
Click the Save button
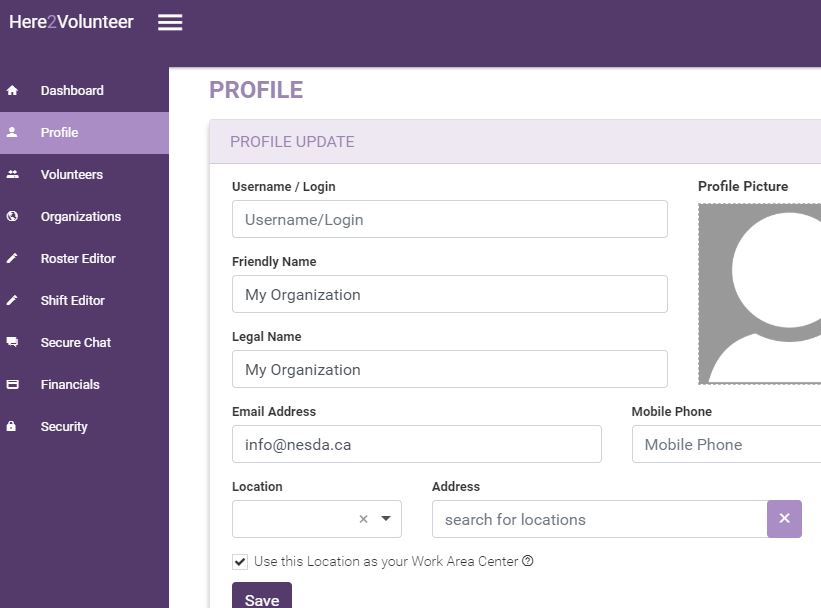click(261, 598)
